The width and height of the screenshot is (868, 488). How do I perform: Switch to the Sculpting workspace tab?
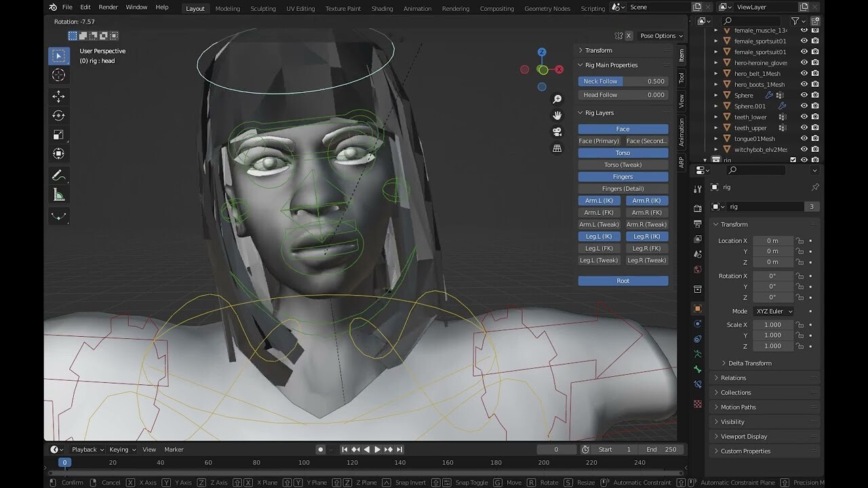pos(263,9)
